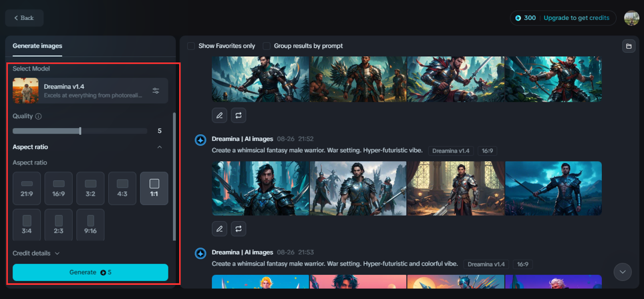Select 4:3 aspect ratio

[x=122, y=188]
